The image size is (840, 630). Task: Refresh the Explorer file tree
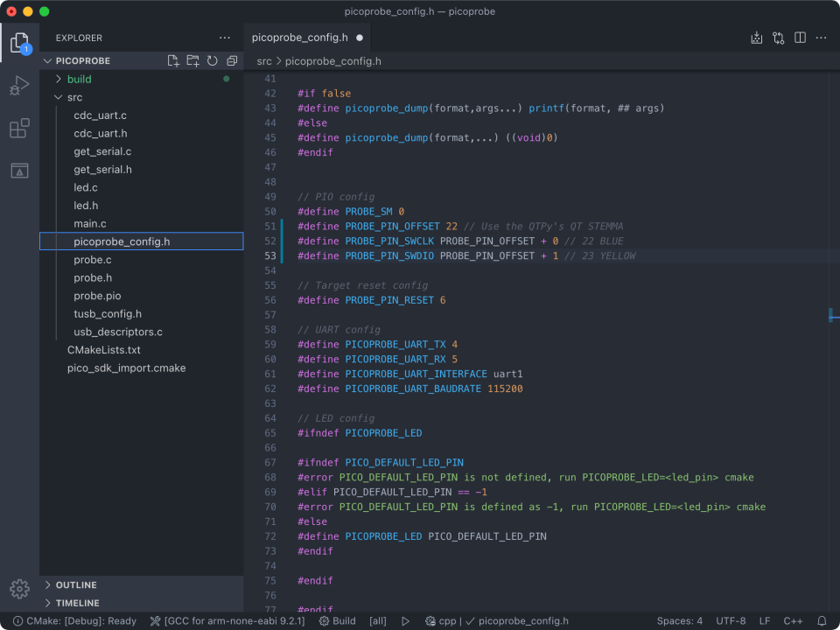[212, 61]
